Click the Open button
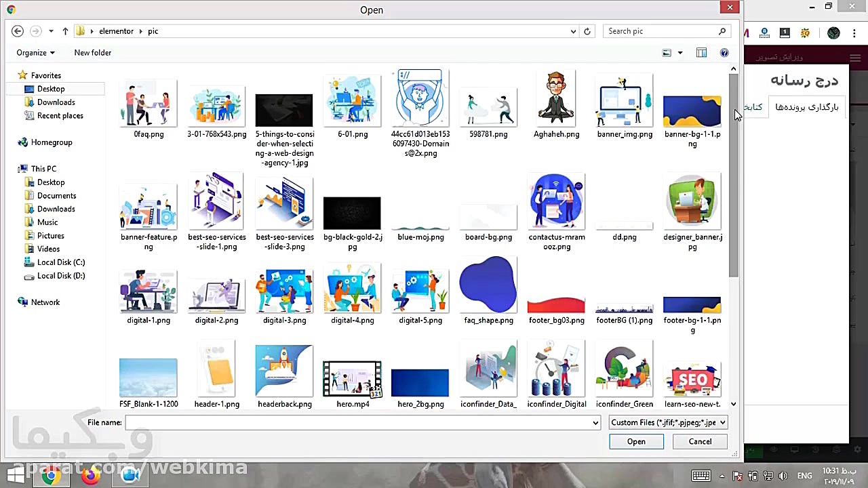 [636, 442]
